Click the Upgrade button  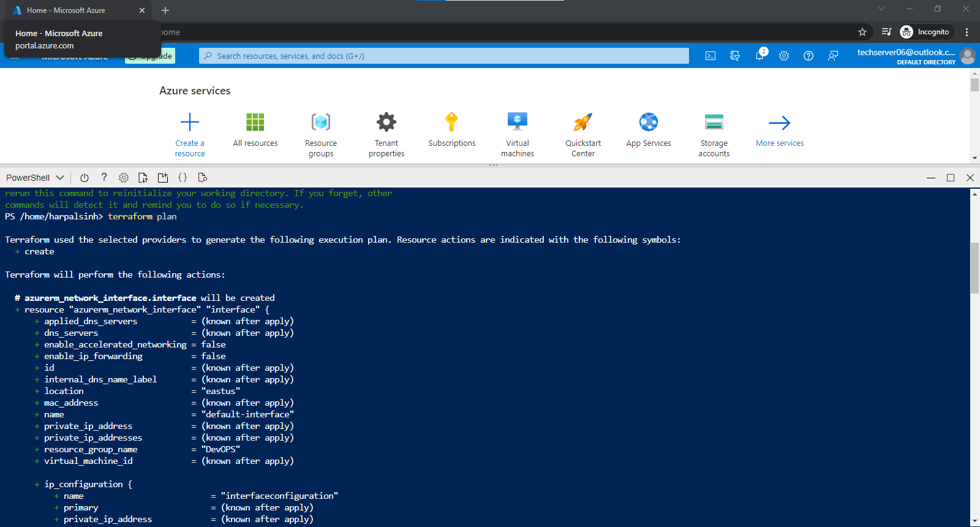pyautogui.click(x=150, y=56)
